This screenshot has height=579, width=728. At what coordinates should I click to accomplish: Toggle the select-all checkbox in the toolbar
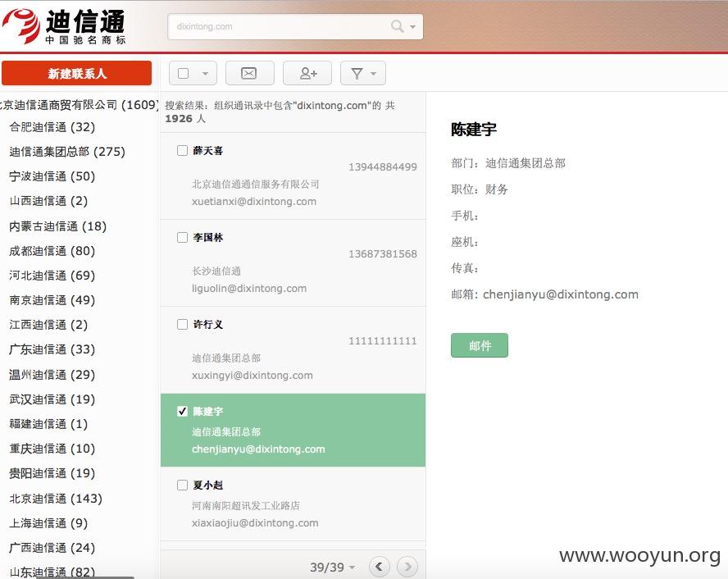(184, 73)
